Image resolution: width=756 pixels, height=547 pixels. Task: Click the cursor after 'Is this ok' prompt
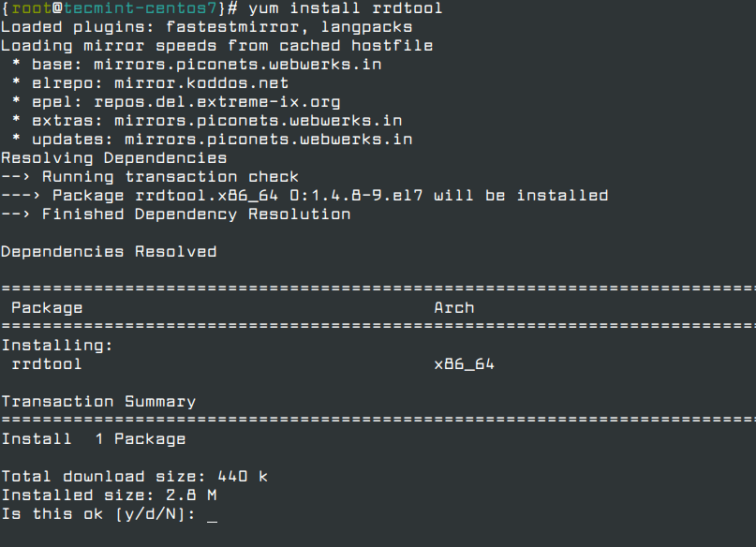coord(212,514)
